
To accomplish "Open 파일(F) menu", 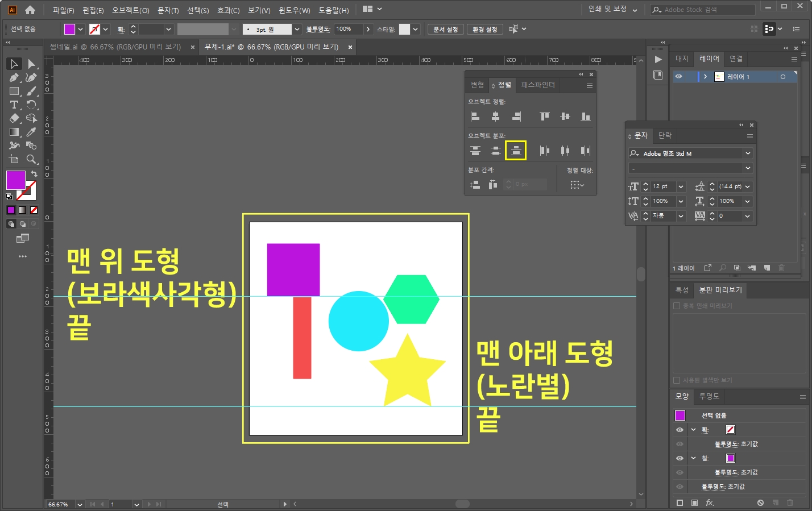I will tap(63, 10).
